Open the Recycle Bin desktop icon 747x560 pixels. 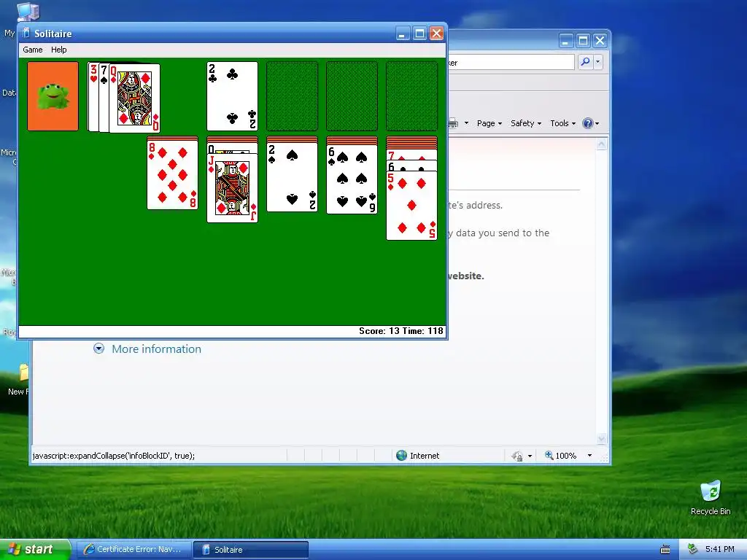711,497
